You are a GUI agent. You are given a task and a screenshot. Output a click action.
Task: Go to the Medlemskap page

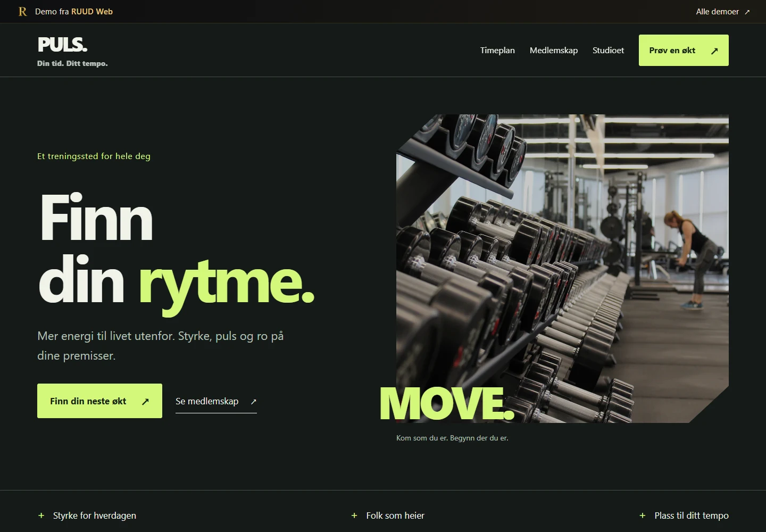(x=554, y=51)
